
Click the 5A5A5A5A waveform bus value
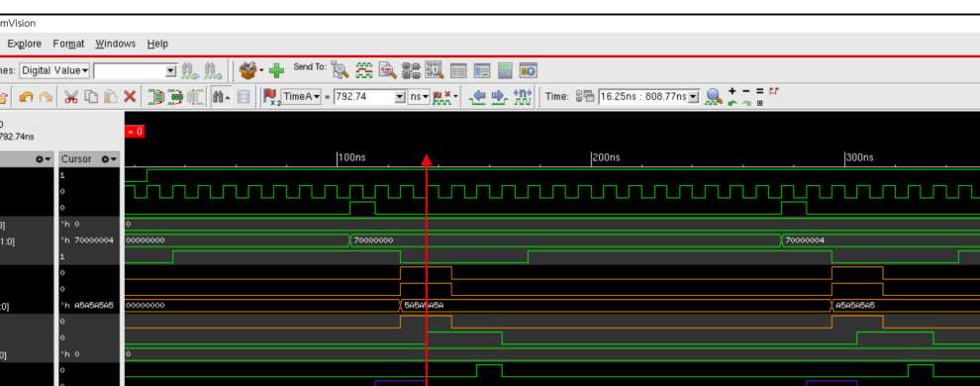tap(425, 306)
